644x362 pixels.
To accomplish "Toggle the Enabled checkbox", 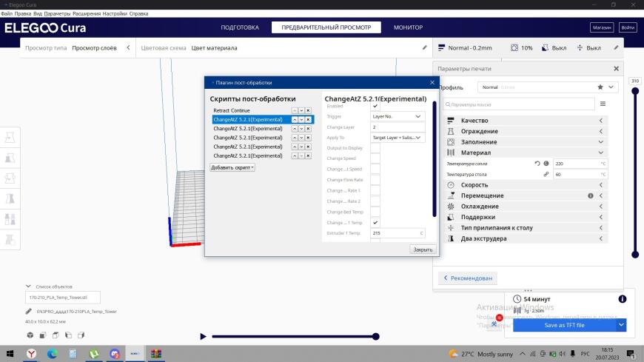I will pyautogui.click(x=375, y=106).
